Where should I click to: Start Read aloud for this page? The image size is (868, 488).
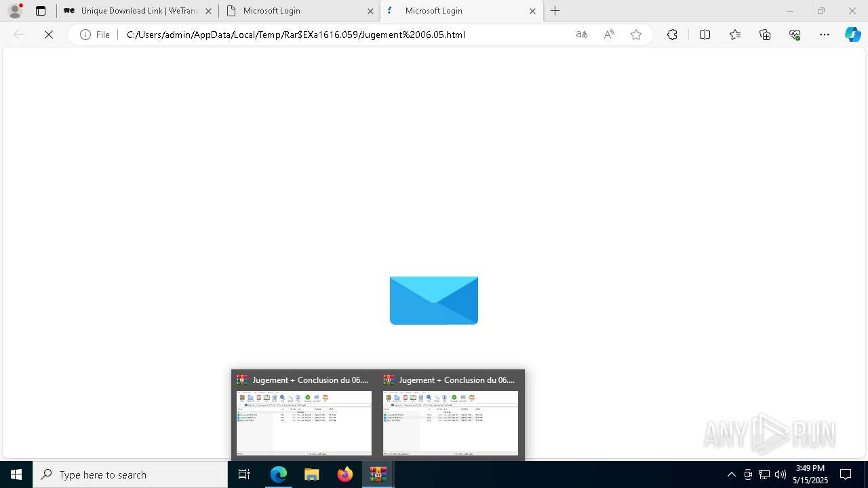pyautogui.click(x=609, y=35)
